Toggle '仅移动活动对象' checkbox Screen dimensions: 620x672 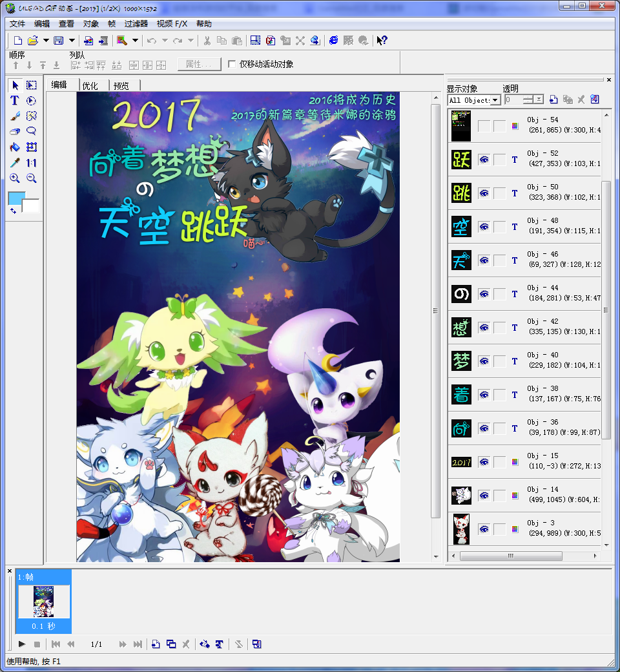(232, 64)
